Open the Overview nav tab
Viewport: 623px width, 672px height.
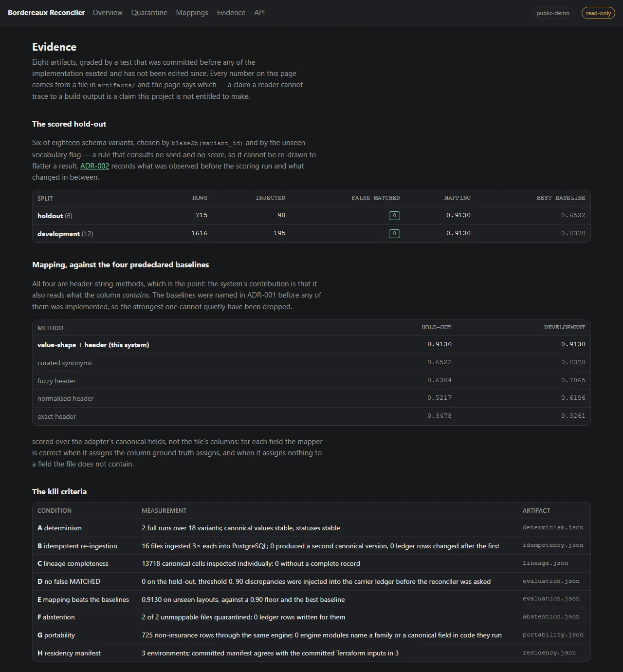point(108,13)
